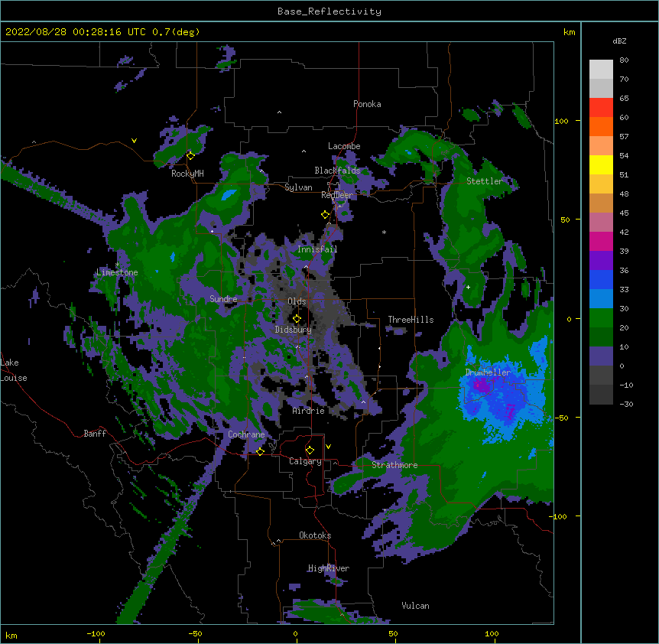Click the HighRiver city label

pos(329,568)
